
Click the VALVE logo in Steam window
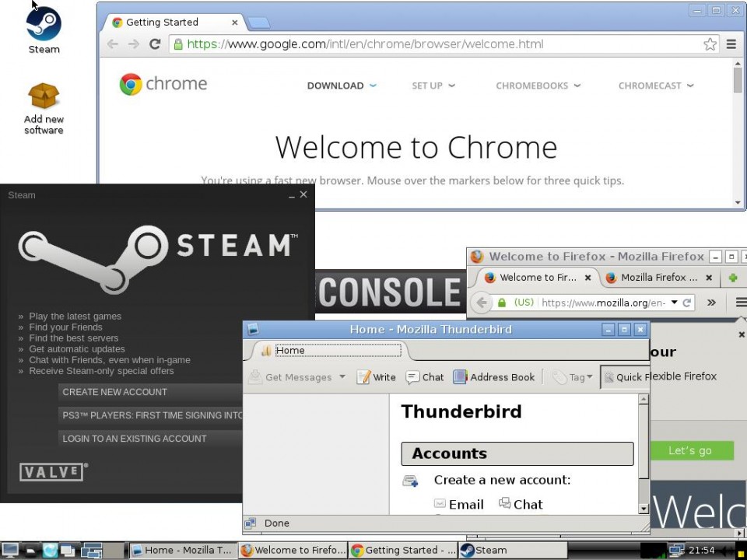(x=53, y=471)
